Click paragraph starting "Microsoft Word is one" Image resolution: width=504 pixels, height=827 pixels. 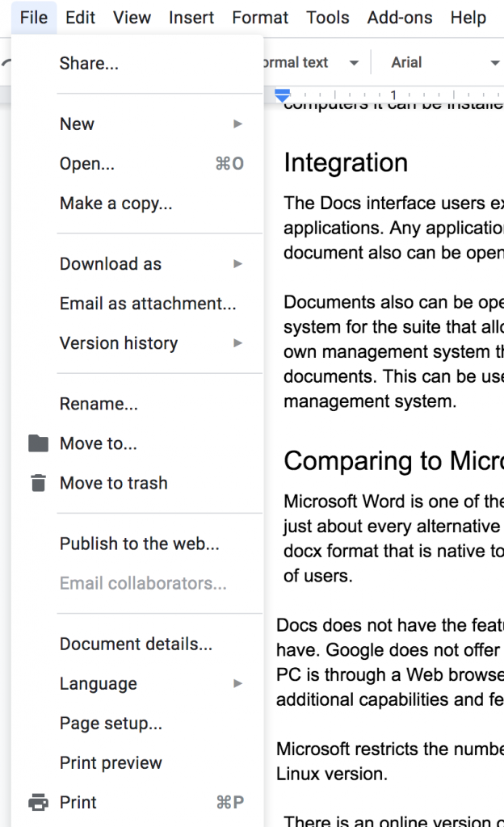394,539
